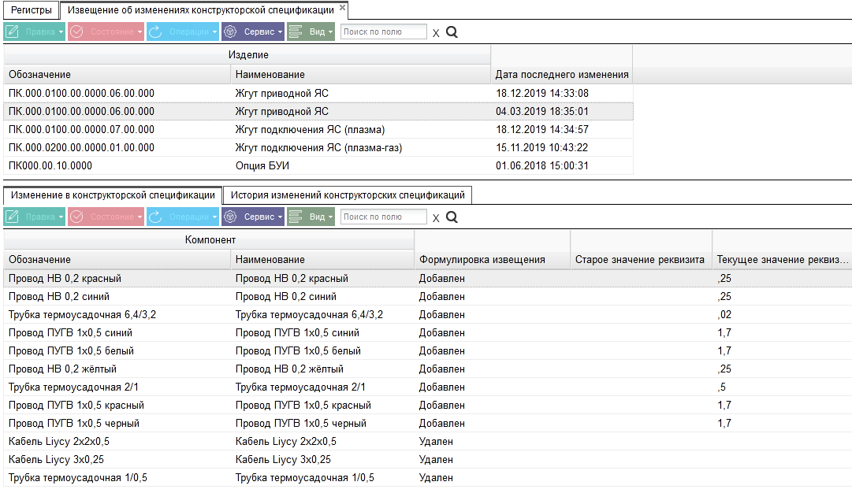Viewport: 852px width, 504px height.
Task: Select Провод НВ 0,2 красный designation cell
Action: coord(117,278)
